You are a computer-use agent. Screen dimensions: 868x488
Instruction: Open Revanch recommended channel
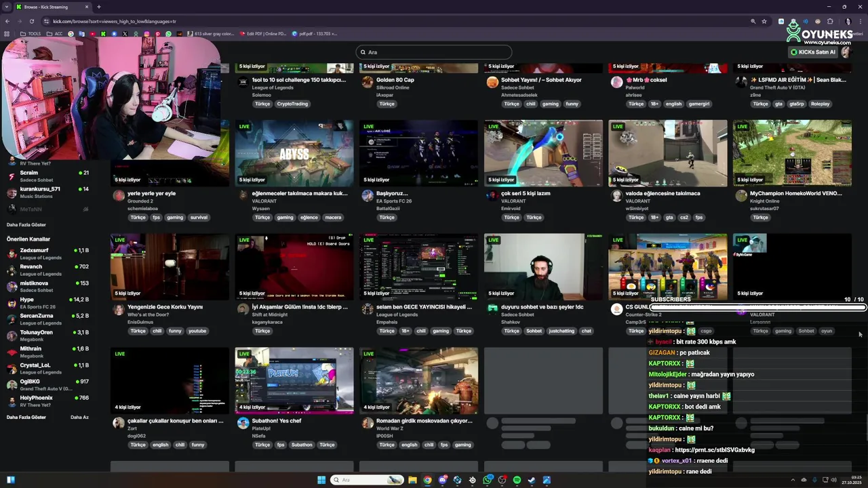pyautogui.click(x=47, y=270)
